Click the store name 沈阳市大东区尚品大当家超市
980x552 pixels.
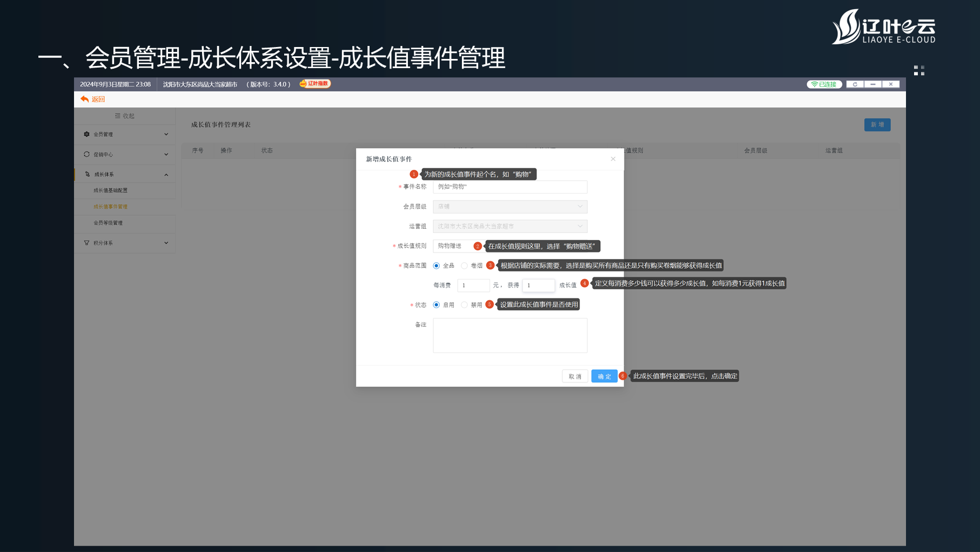200,84
